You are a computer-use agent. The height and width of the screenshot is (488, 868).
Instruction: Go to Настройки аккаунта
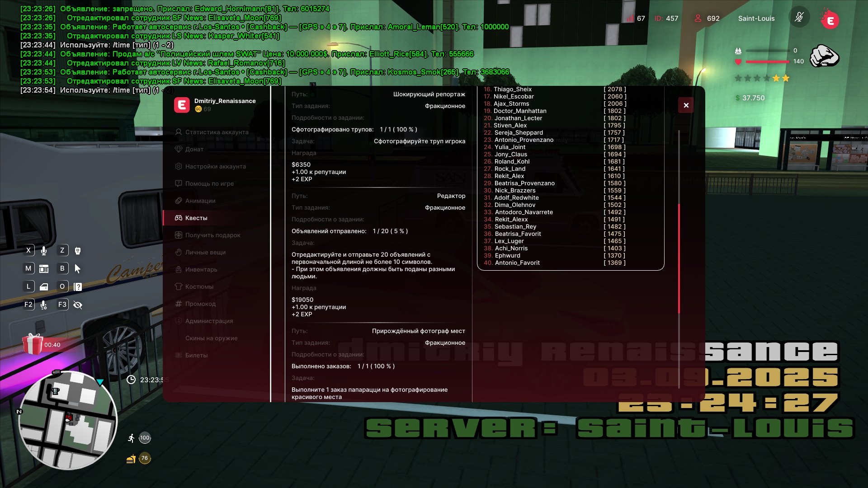click(x=215, y=166)
